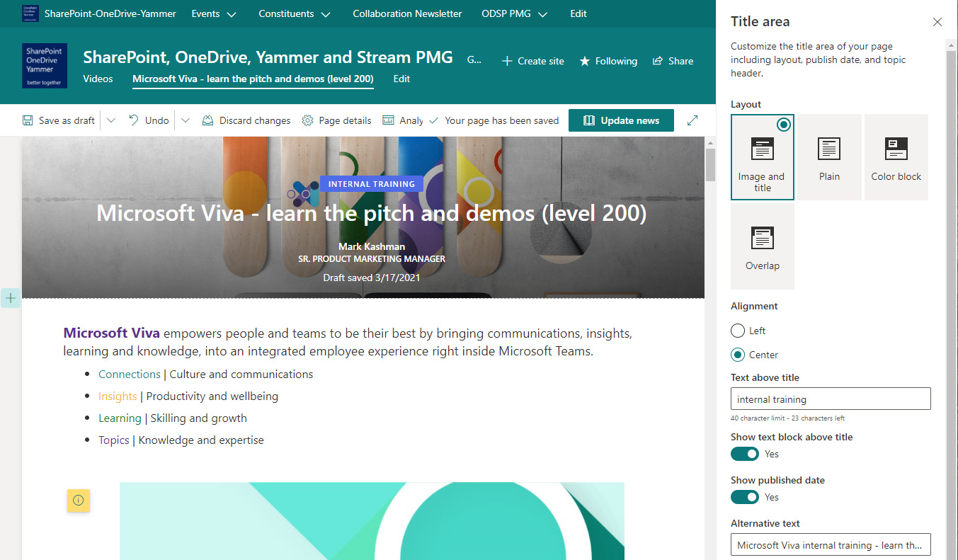The height and width of the screenshot is (560, 958).
Task: Open Microsoft Viva level 200 navigation tab
Action: click(x=253, y=79)
